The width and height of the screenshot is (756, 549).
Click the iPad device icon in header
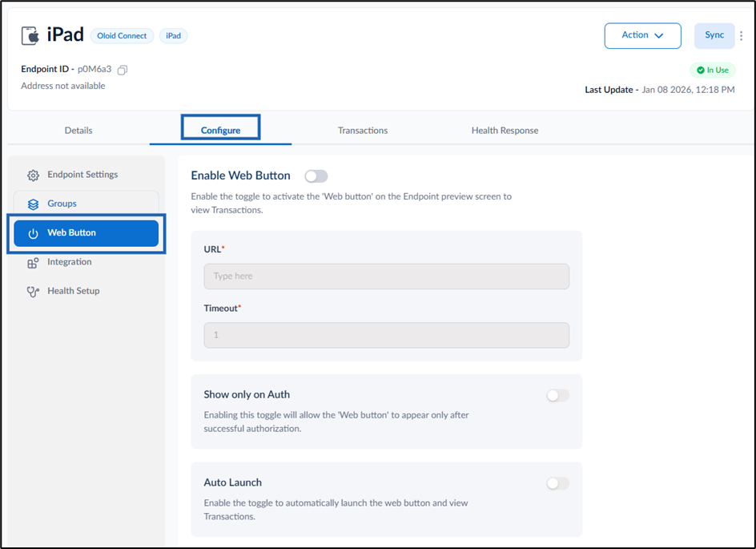(x=30, y=36)
